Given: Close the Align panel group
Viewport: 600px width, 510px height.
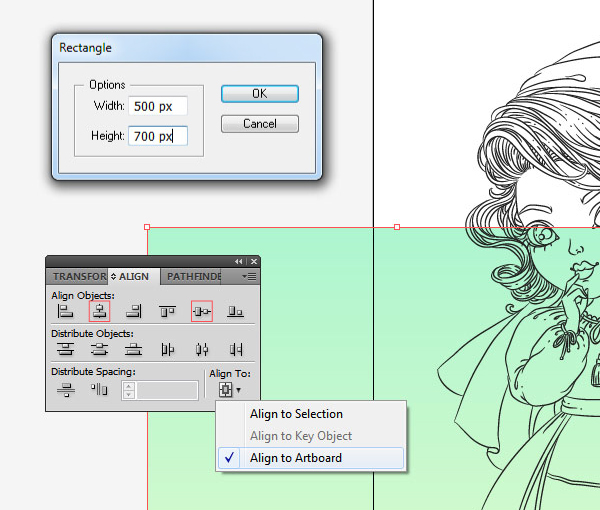Looking at the screenshot, I should coord(254,261).
